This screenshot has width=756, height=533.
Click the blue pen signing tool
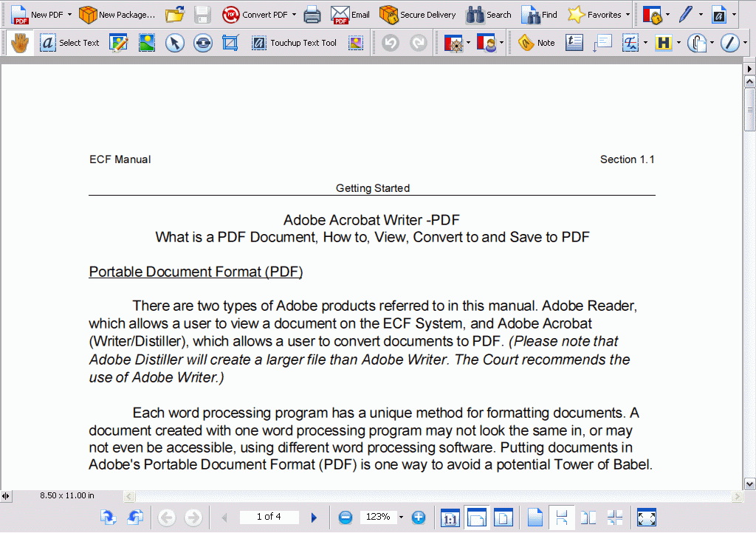click(x=685, y=15)
